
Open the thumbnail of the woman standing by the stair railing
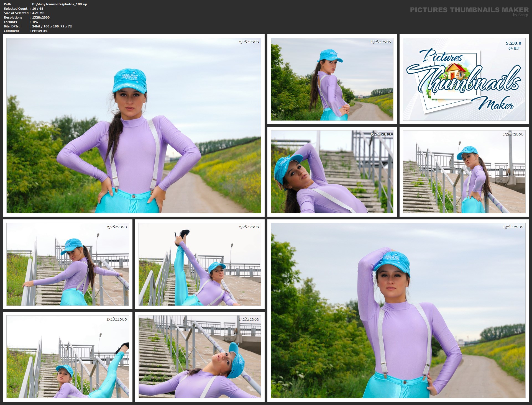(464, 172)
